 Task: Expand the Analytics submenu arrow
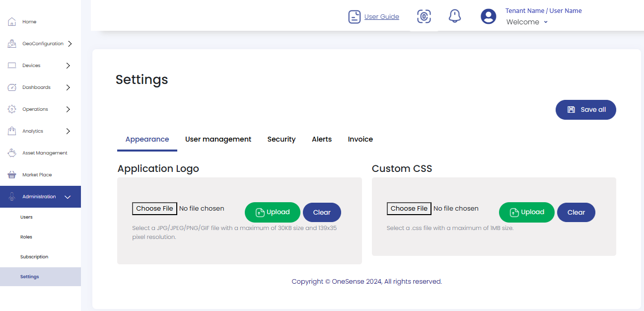68,131
